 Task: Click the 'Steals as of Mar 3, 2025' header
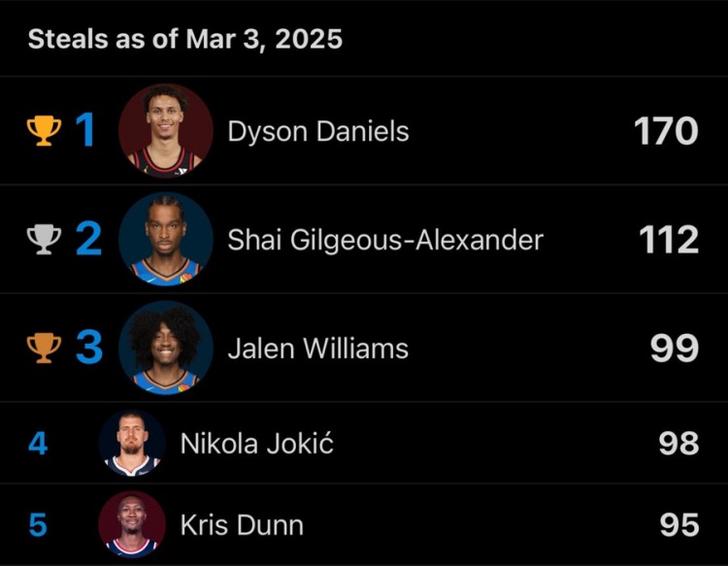(184, 40)
